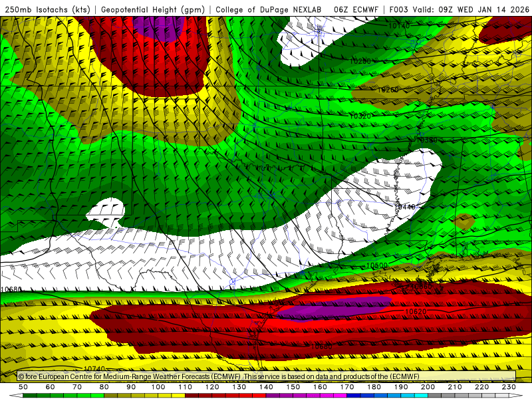Select the 80 value on color scale
This screenshot has width=532, height=399.
coord(104,387)
